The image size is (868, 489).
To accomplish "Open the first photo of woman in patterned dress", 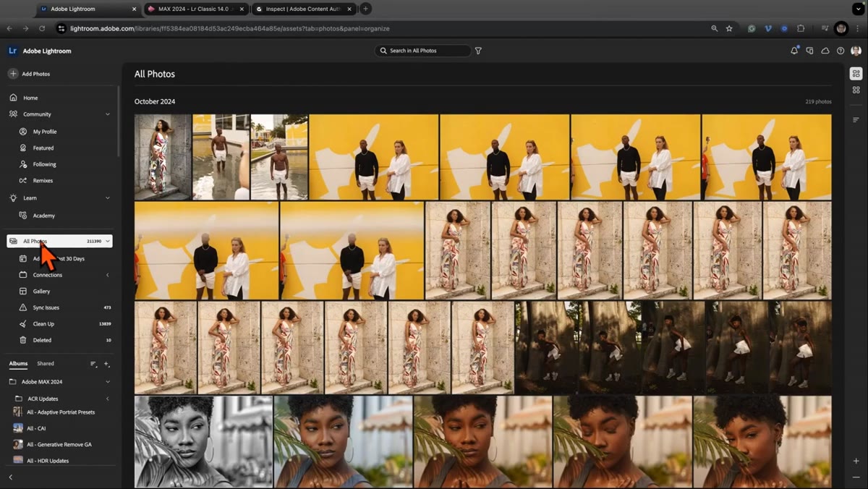I will 163,157.
